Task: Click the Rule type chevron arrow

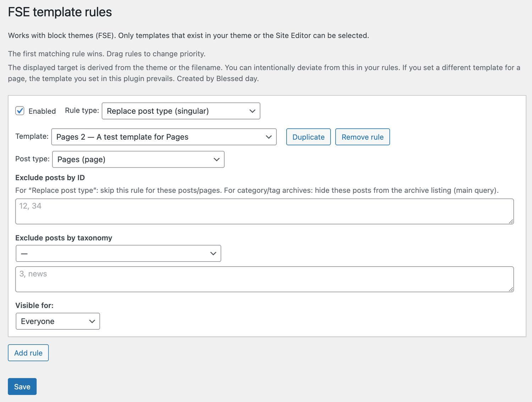Action: point(252,111)
